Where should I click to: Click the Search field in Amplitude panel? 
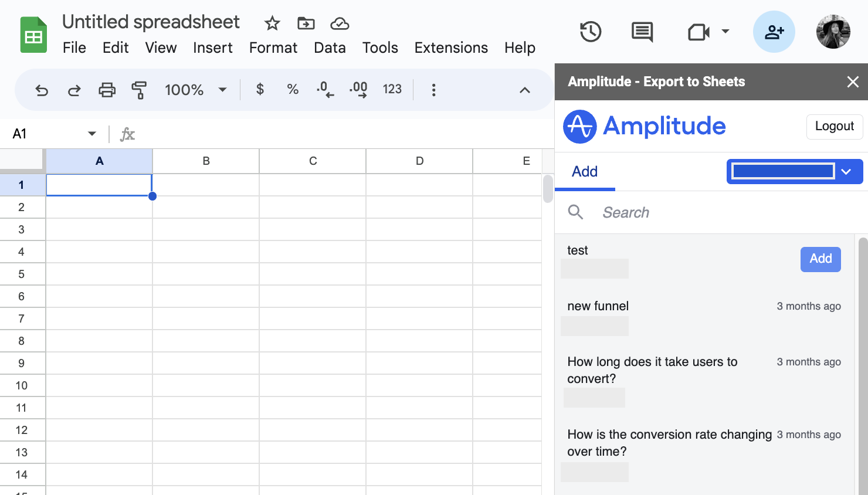[704, 212]
